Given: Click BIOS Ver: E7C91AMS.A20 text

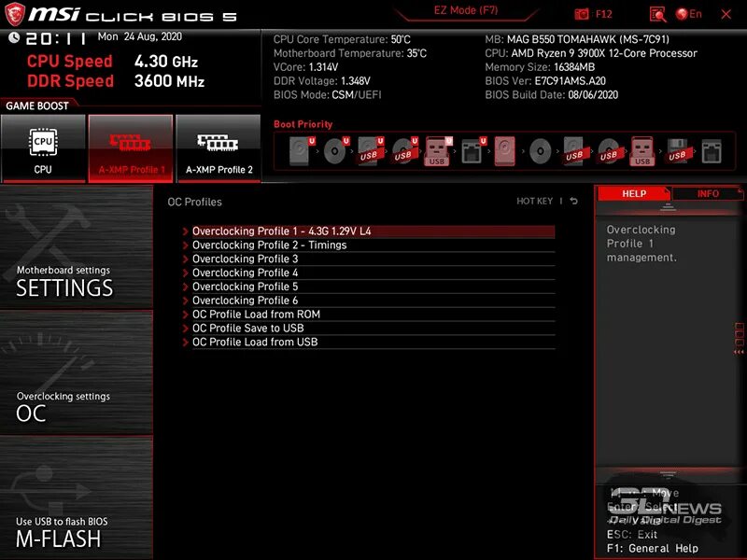Looking at the screenshot, I should 545,80.
